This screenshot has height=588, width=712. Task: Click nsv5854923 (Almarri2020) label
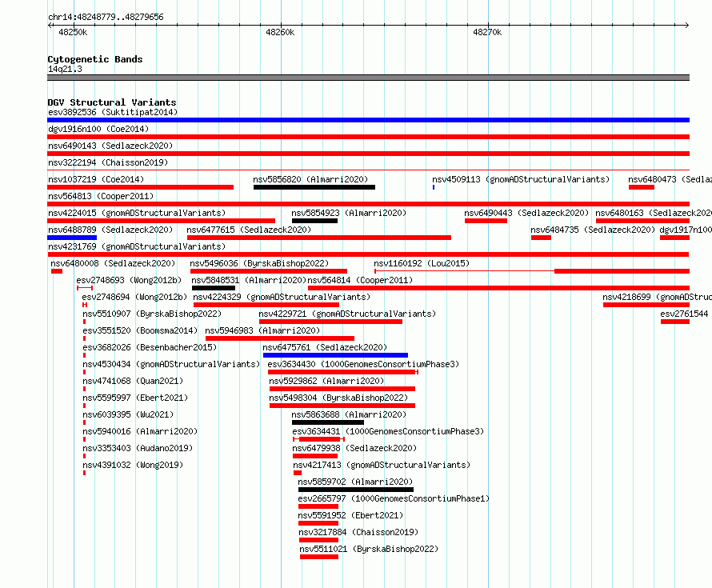tap(349, 213)
